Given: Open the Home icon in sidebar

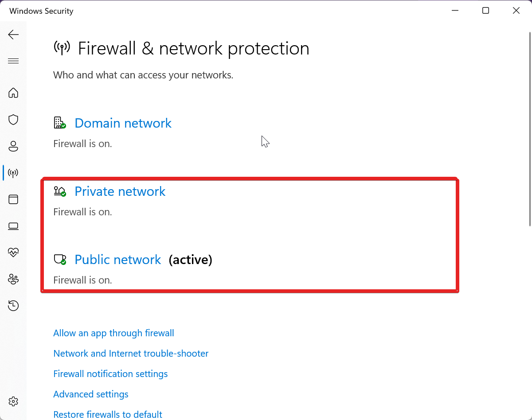Looking at the screenshot, I should pos(13,93).
